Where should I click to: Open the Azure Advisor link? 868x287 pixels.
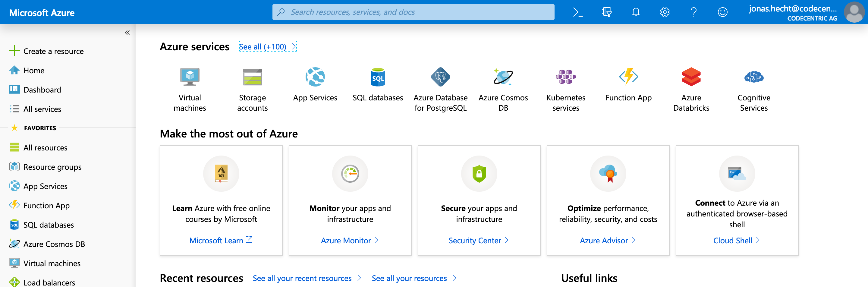coord(608,240)
